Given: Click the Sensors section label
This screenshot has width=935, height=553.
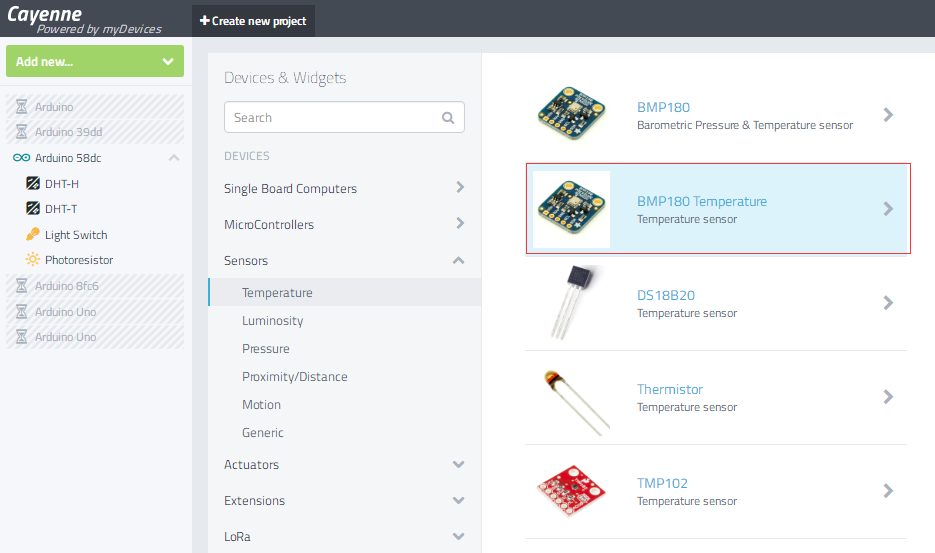Looking at the screenshot, I should (x=246, y=261).
